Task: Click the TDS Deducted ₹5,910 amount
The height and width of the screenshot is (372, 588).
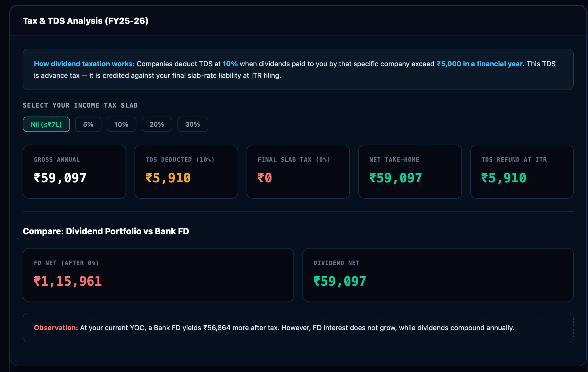Action: pyautogui.click(x=168, y=178)
